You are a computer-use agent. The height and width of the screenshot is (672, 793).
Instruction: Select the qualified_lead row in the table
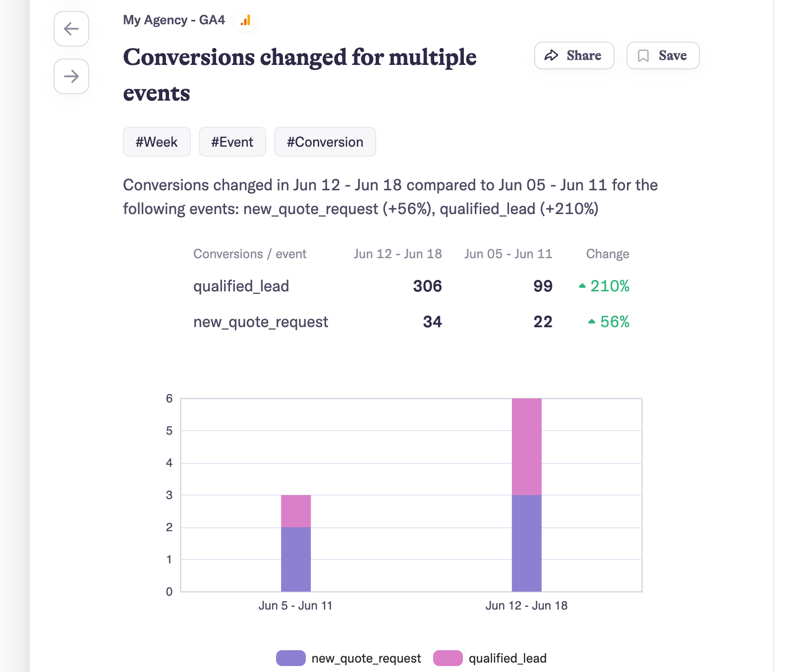[241, 286]
